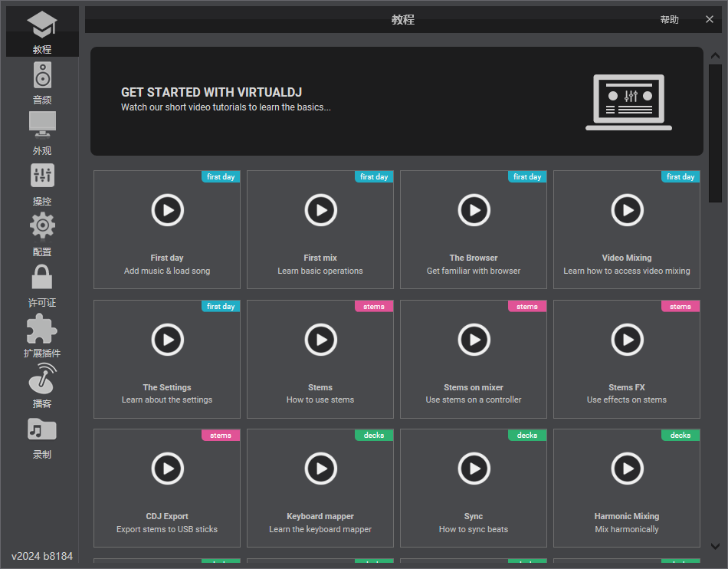Click 'Use effects on stems' description
Screen dimensions: 728x569
pos(627,400)
